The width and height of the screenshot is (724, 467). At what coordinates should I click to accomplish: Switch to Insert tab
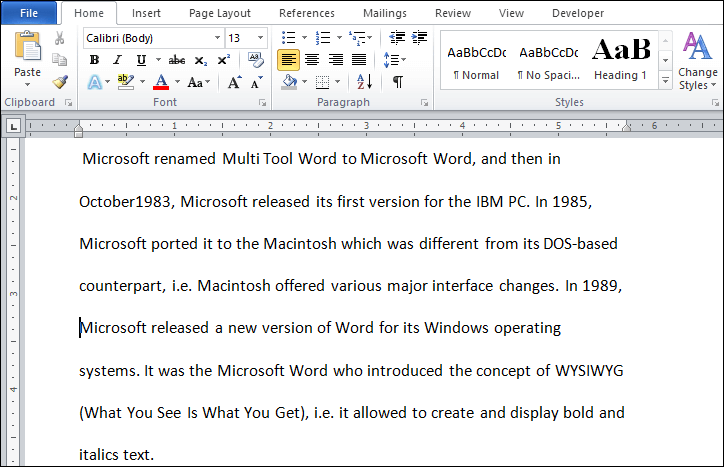tap(146, 13)
